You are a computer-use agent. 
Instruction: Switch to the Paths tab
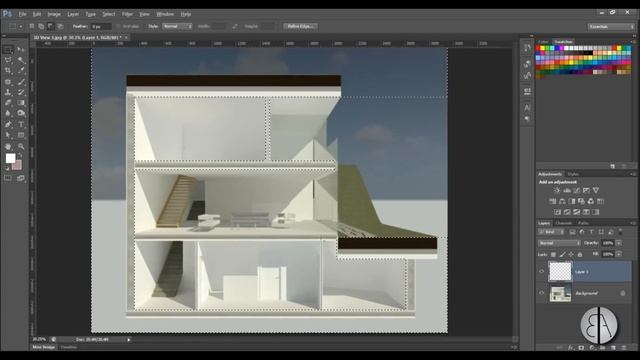coord(583,223)
